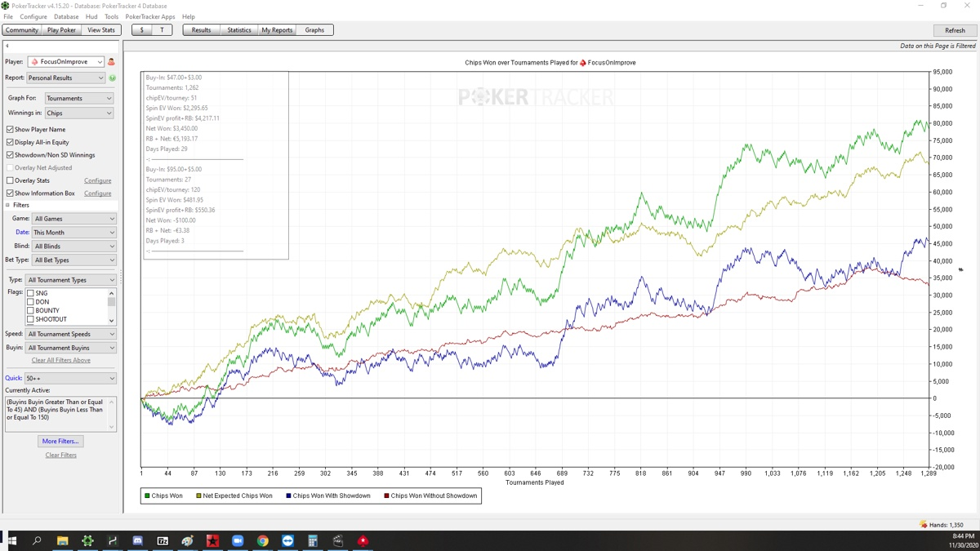Open the Report dropdown Personal Results

pos(65,78)
